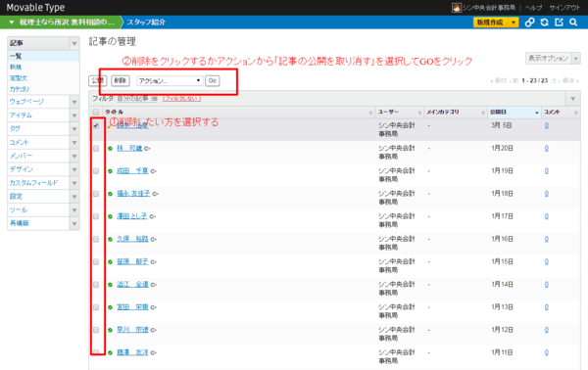
Task: Click the rebuild refresh icon
Action: coord(544,23)
